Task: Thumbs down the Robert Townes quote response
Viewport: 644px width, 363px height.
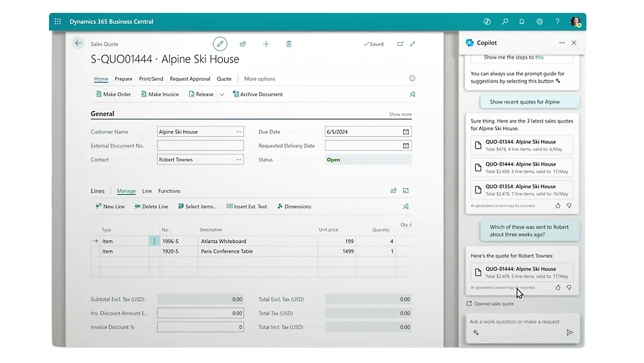Action: (569, 288)
